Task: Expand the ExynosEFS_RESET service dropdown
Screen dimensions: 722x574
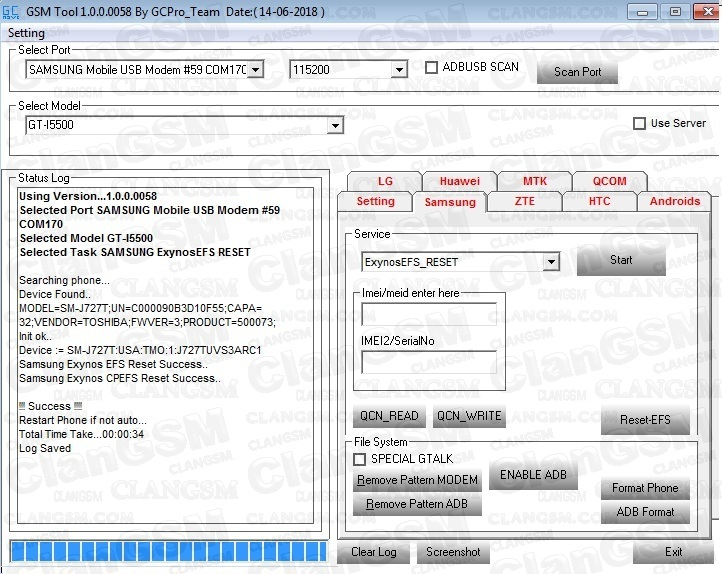Action: click(551, 262)
